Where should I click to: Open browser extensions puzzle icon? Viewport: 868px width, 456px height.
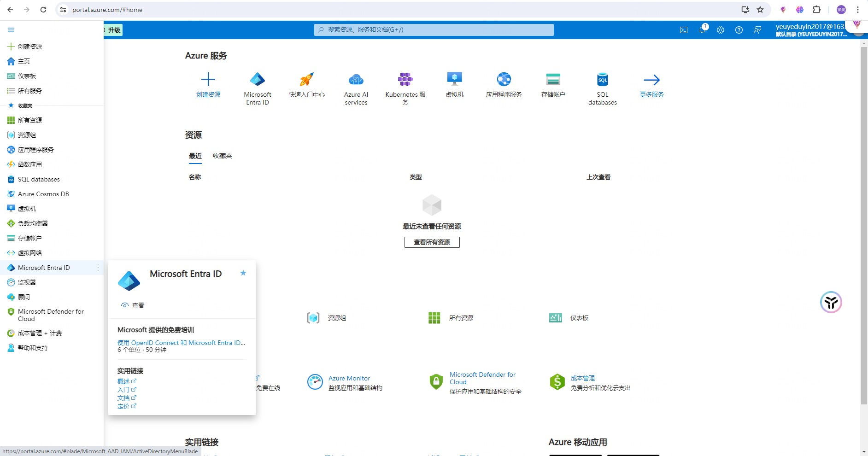(x=816, y=10)
